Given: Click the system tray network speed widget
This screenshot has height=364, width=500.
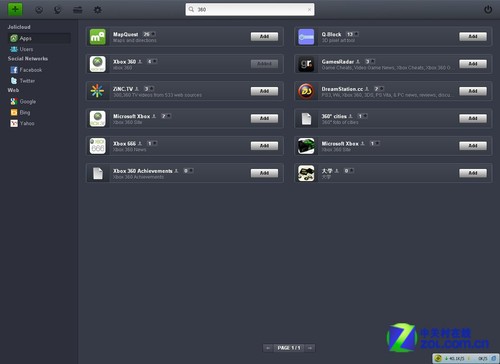Looking at the screenshot, I should [466, 358].
